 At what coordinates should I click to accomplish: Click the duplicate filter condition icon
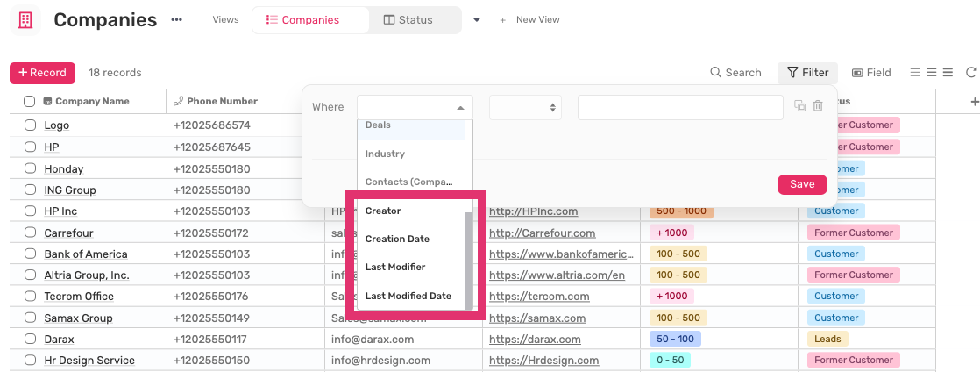pyautogui.click(x=800, y=106)
